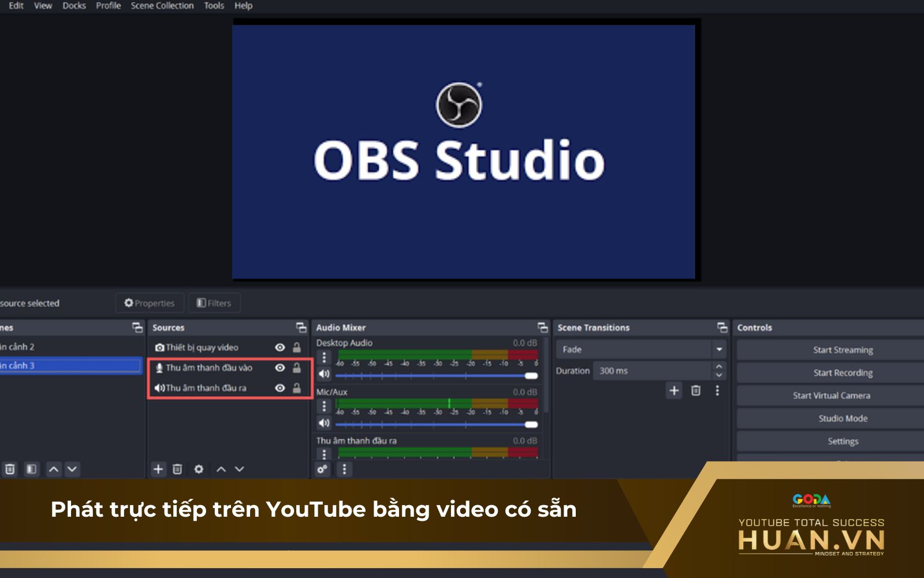Open Settings from Controls panel
This screenshot has height=578, width=924.
[830, 441]
